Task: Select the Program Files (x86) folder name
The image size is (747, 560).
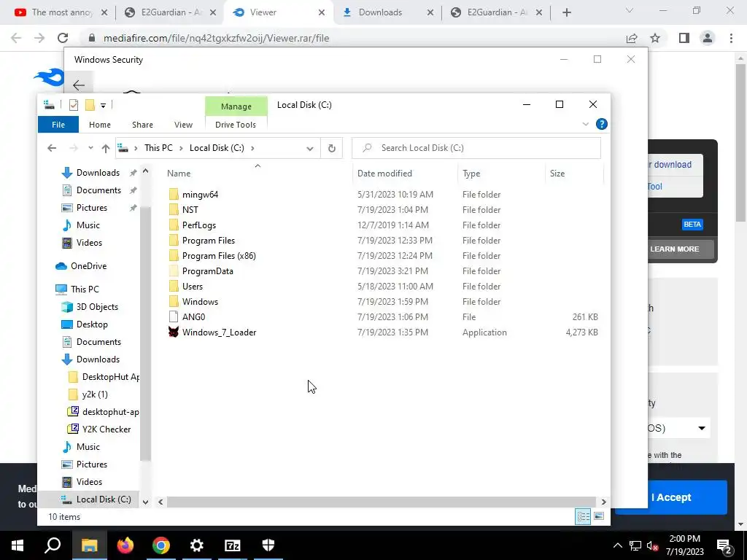Action: point(219,256)
